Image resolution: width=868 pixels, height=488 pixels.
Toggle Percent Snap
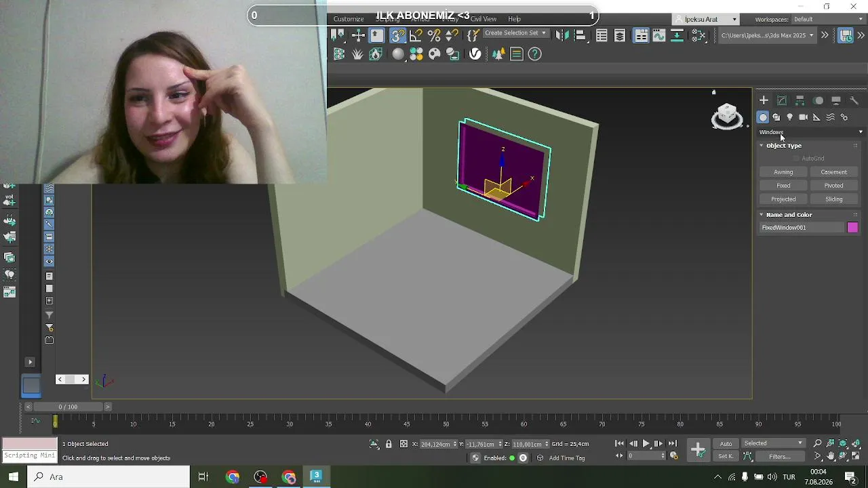pos(435,35)
